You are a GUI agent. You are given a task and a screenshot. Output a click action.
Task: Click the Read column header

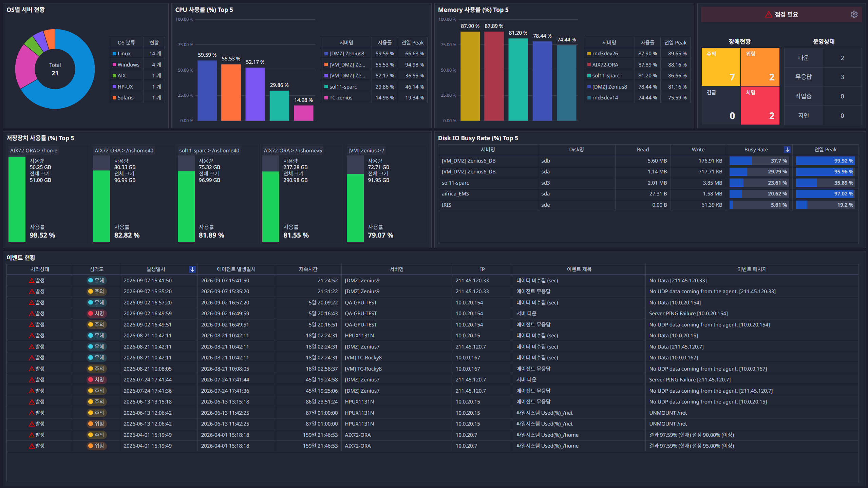pyautogui.click(x=643, y=150)
